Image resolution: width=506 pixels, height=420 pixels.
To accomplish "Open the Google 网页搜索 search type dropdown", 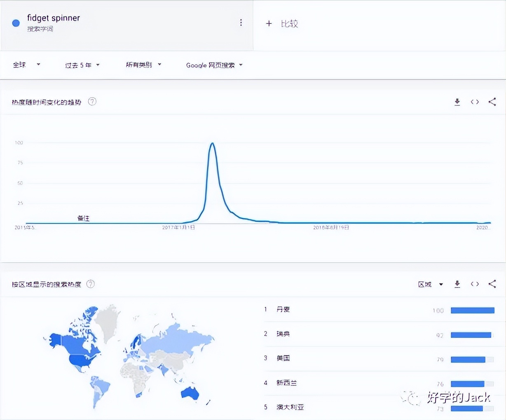I will (214, 65).
